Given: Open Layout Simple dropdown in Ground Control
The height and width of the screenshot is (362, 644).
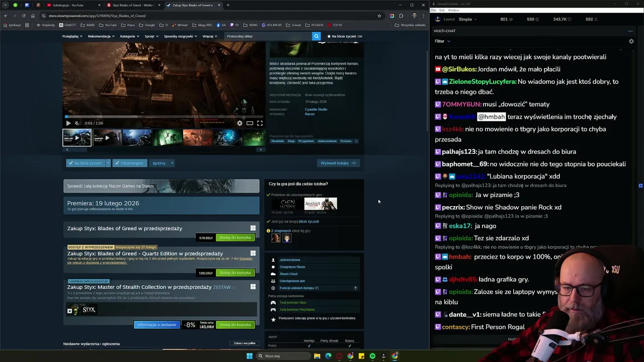Looking at the screenshot, I should click(x=467, y=19).
